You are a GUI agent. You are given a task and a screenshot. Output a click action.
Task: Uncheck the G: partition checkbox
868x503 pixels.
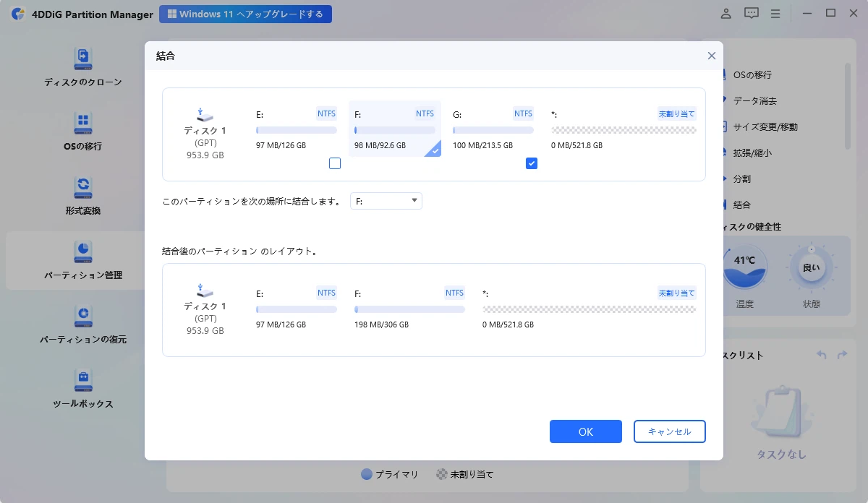[532, 163]
